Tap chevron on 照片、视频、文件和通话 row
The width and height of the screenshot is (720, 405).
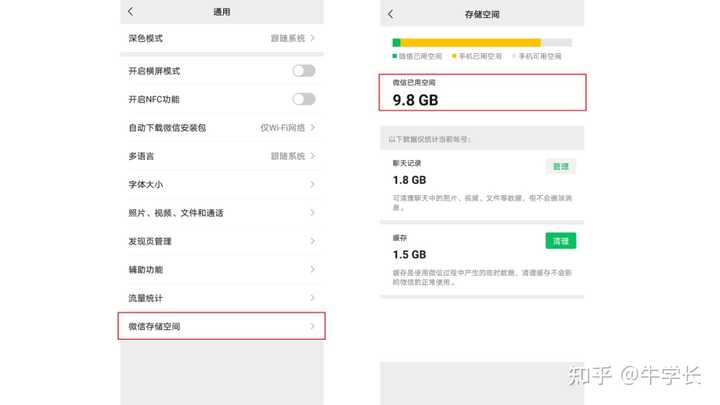pos(313,213)
